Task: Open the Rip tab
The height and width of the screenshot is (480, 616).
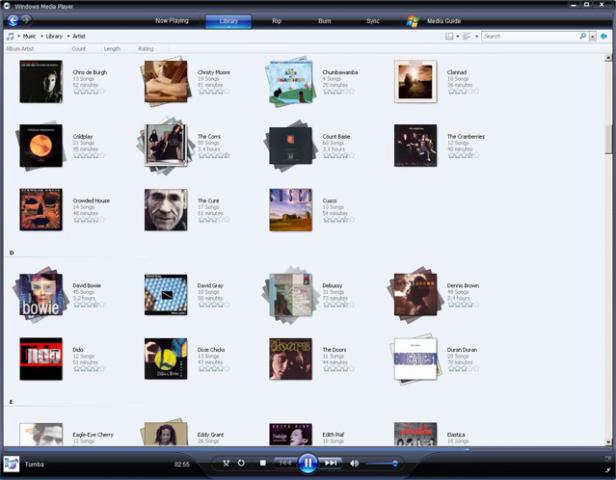Action: click(277, 21)
